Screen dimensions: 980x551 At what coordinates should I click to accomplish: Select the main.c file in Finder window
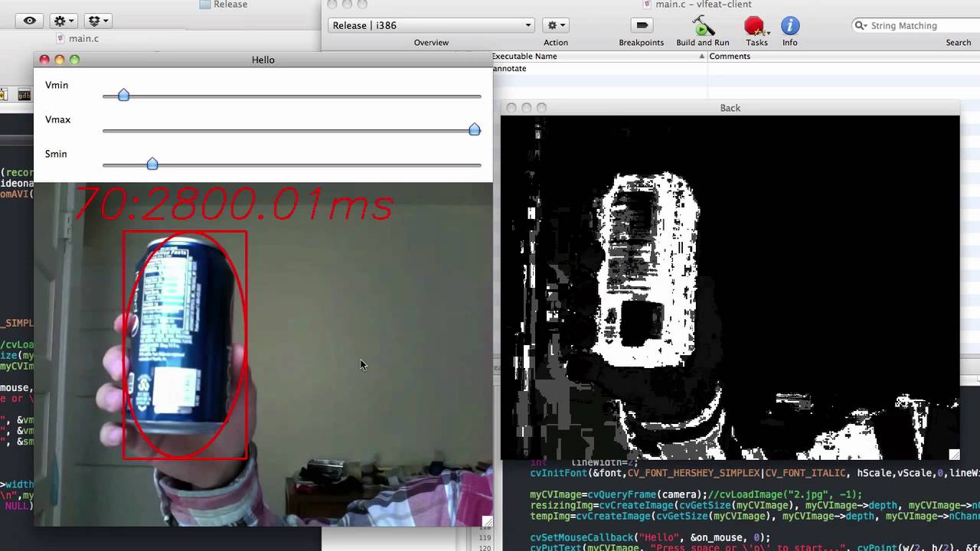click(77, 38)
